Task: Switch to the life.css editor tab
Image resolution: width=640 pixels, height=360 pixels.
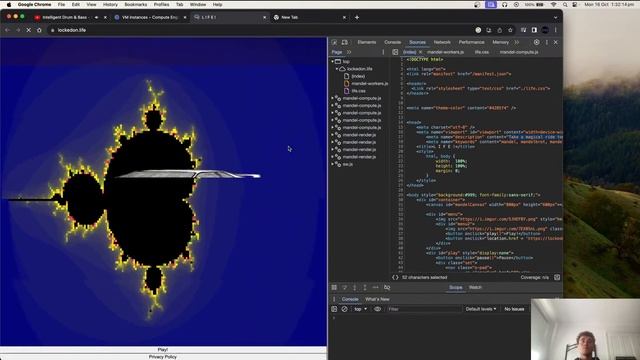Action: pyautogui.click(x=482, y=52)
